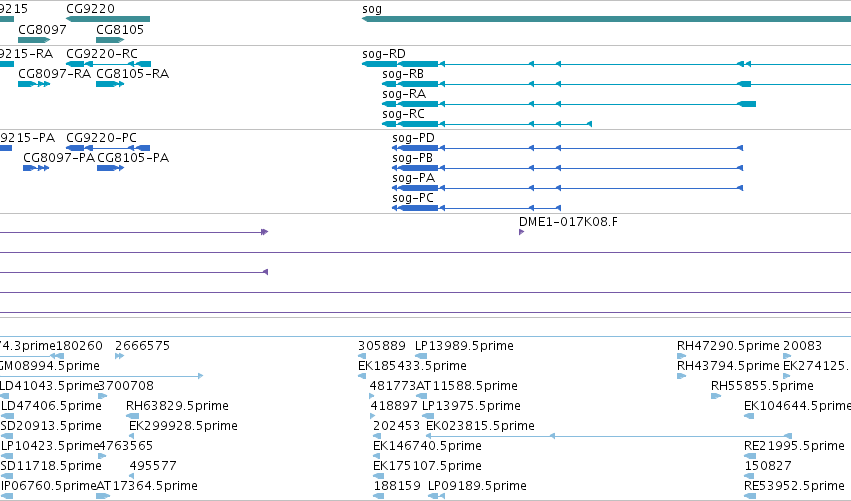Select the RH47290.5prime EST arrow
This screenshot has width=851, height=501.
pos(682,356)
